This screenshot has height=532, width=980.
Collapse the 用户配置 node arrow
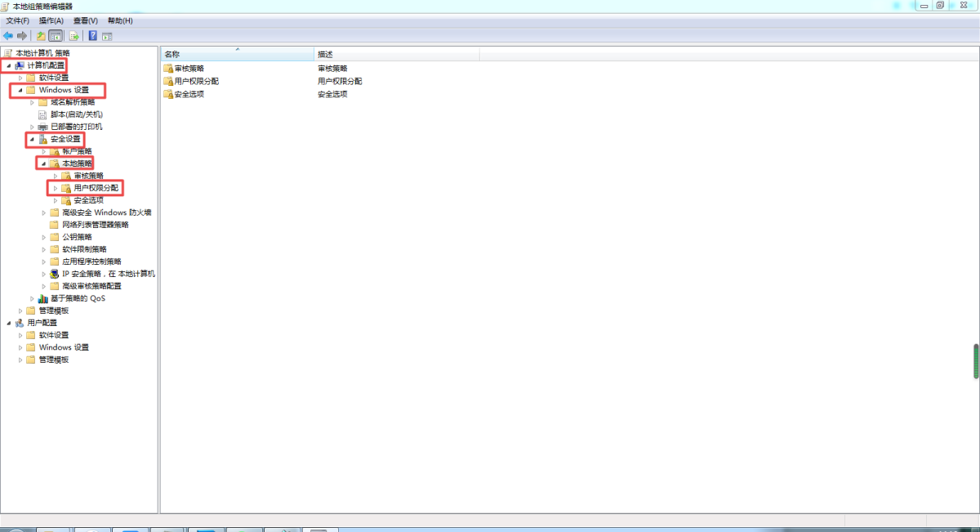[9, 323]
